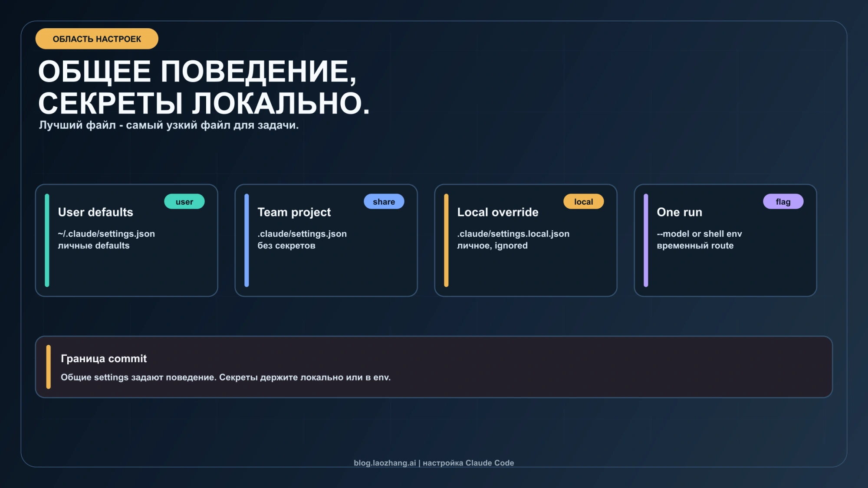Click the ОБЛАСТЬ НАСТРОЕК orange badge
Viewport: 868px width, 488px height.
[x=97, y=39]
